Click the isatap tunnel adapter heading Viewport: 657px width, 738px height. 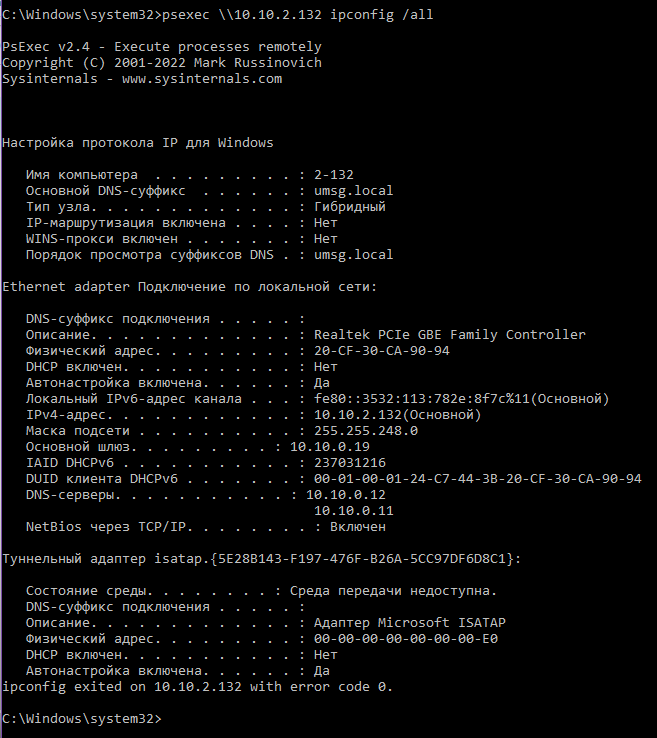pos(261,558)
